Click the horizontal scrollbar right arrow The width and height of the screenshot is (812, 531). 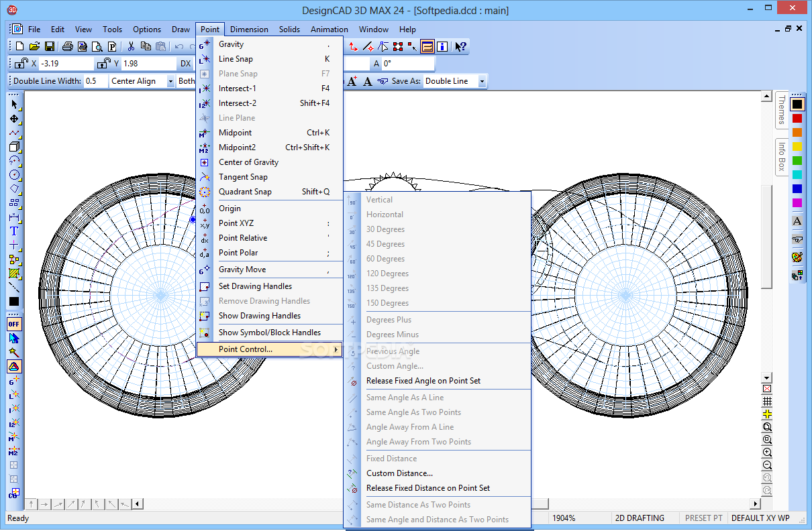point(755,504)
